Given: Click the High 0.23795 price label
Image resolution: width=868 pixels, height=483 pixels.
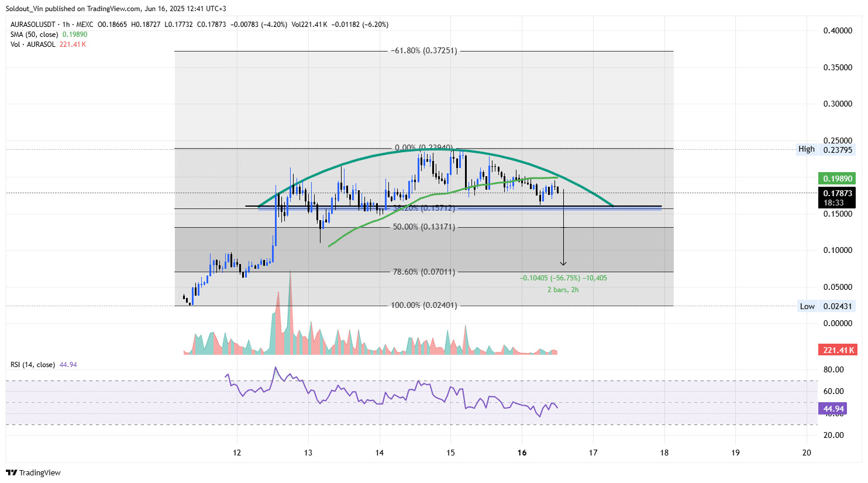Looking at the screenshot, I should pos(825,149).
